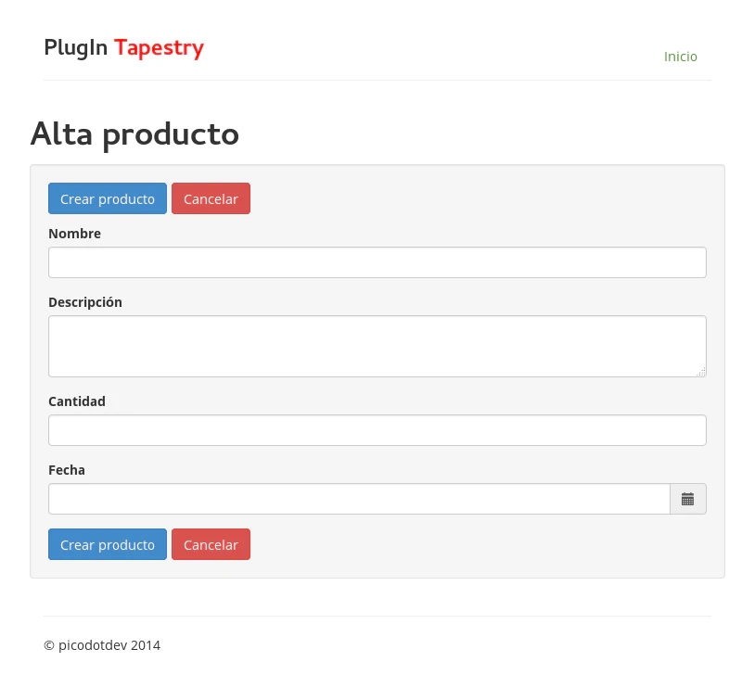Viewport: 755px width, 700px height.
Task: Click the copyright symbol in the footer
Action: tap(48, 645)
